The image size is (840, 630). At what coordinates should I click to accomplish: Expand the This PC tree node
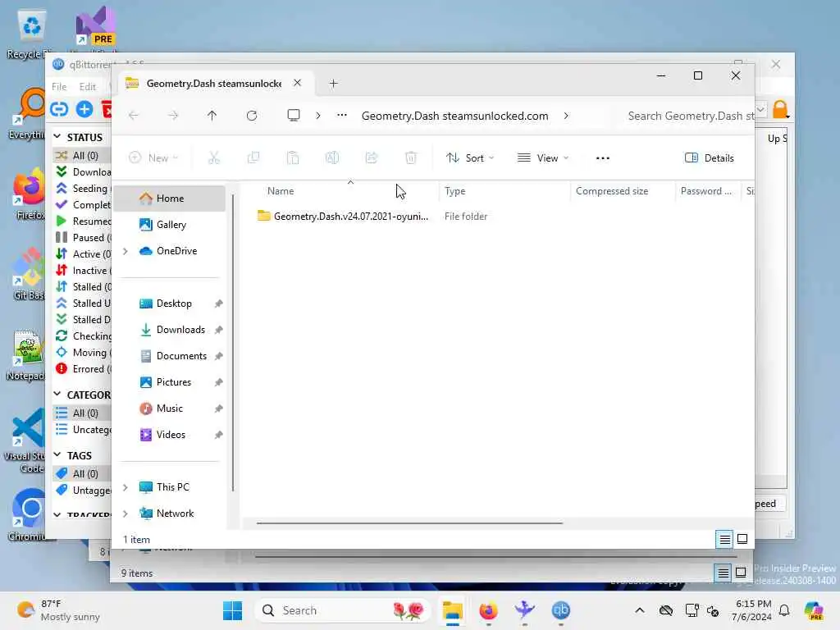click(x=126, y=487)
